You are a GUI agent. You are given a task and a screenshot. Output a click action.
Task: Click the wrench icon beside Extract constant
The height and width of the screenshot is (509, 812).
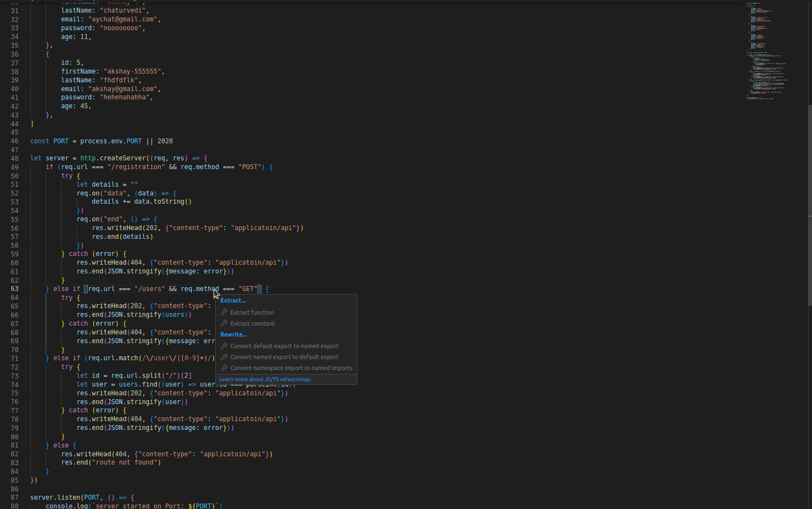pyautogui.click(x=224, y=323)
